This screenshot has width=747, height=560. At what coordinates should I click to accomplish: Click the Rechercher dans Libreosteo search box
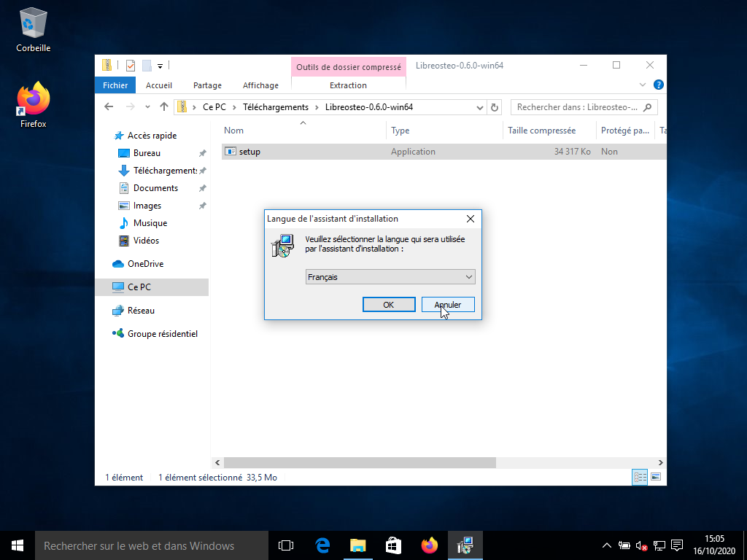pyautogui.click(x=584, y=107)
